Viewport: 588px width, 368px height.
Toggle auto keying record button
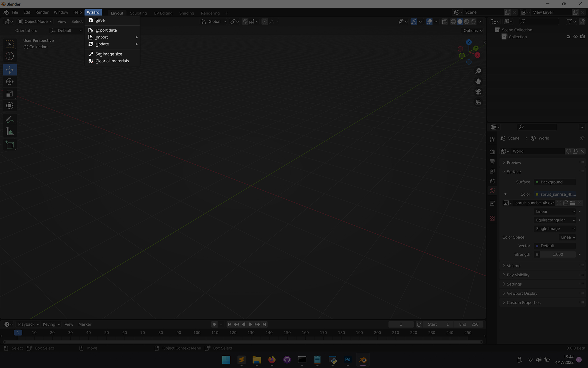[x=214, y=324]
